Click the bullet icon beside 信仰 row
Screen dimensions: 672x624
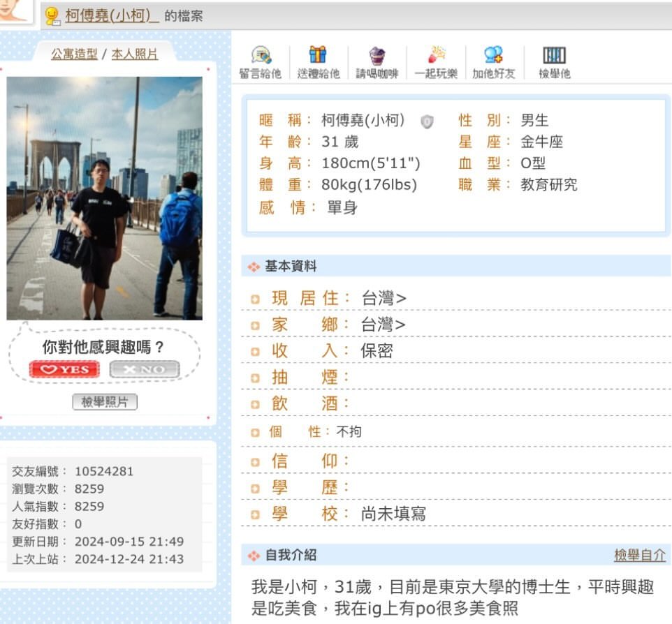click(255, 462)
